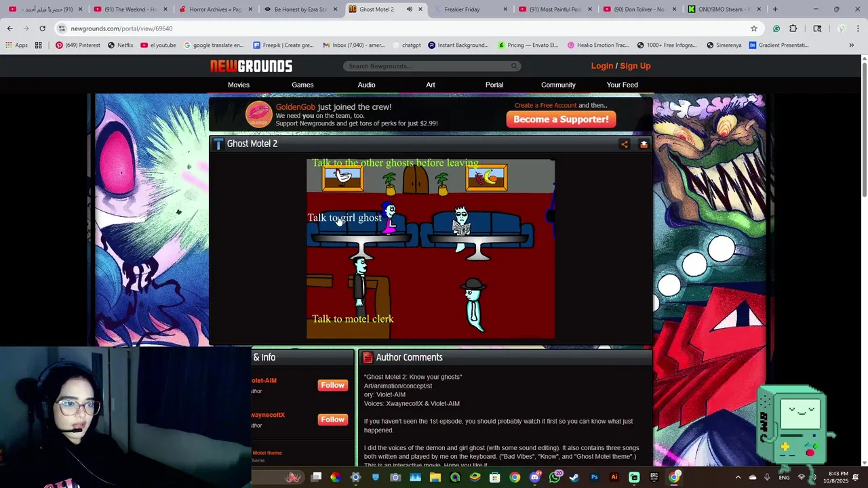868x488 pixels.
Task: Open the Portal menu
Action: point(494,85)
